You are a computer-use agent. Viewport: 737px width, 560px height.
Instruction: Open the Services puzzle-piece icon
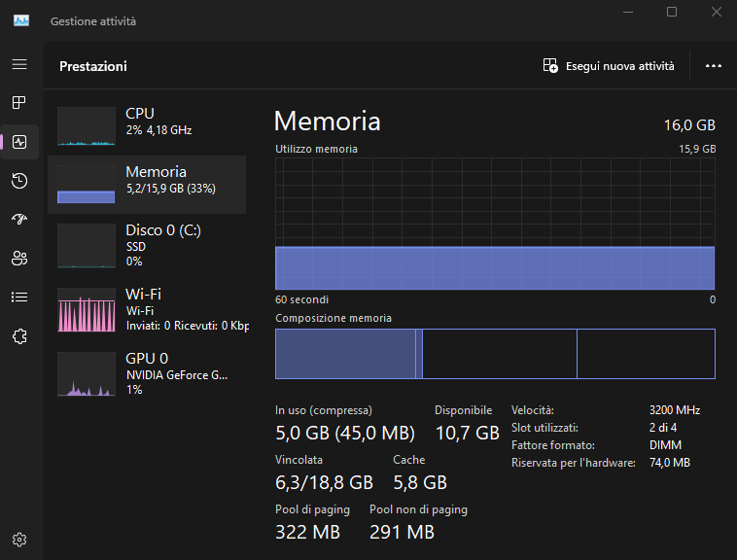pyautogui.click(x=19, y=335)
